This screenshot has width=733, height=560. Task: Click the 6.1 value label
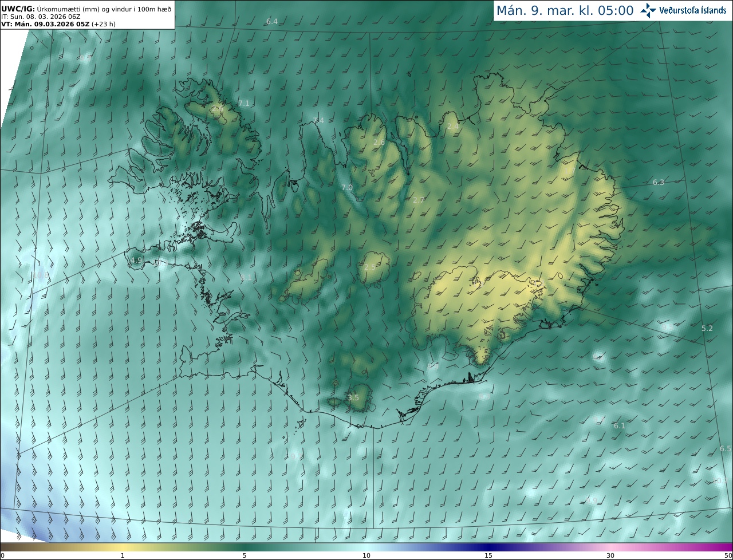tap(620, 425)
